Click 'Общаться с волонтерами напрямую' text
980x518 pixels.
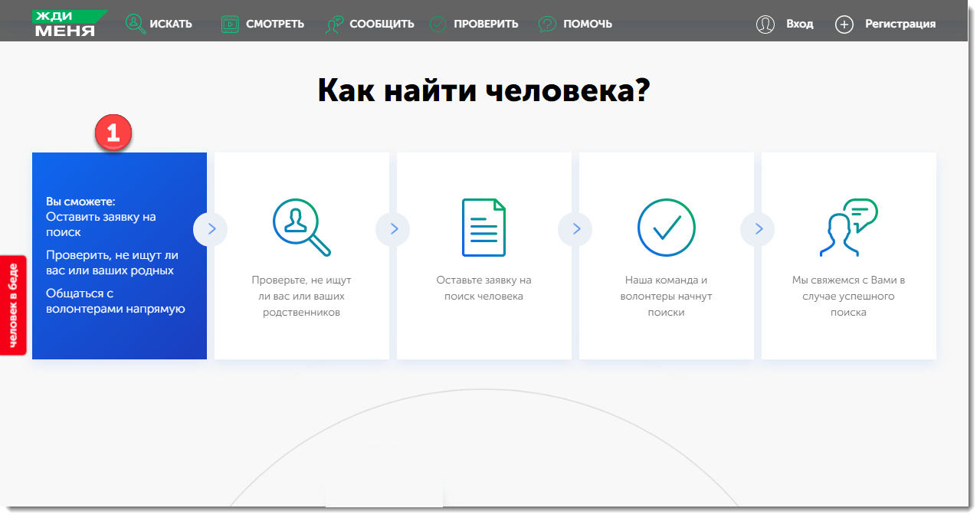116,301
